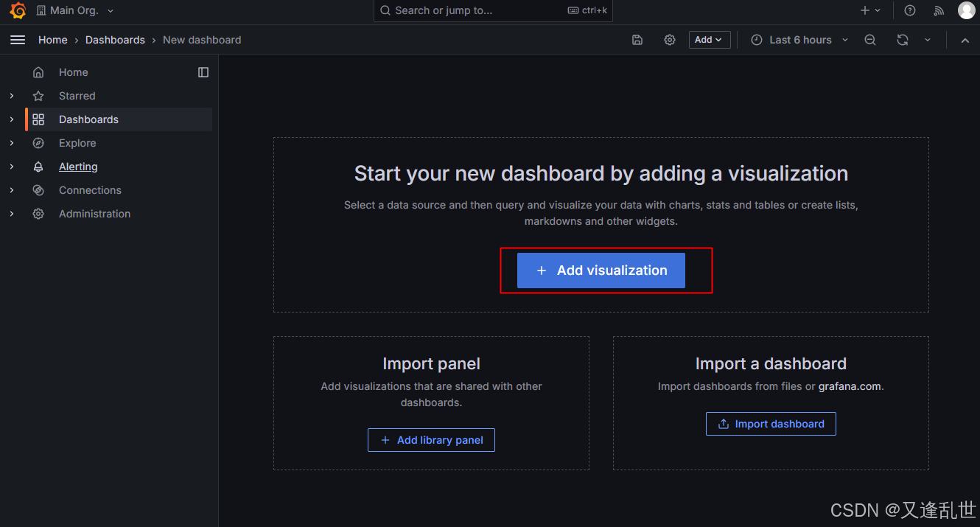The image size is (980, 527).
Task: Expand the Alerting section chevron
Action: point(12,167)
